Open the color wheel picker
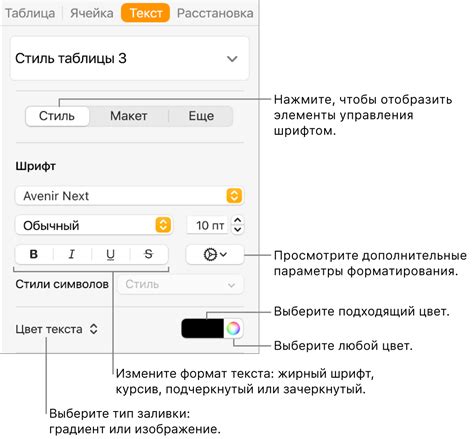 (233, 329)
